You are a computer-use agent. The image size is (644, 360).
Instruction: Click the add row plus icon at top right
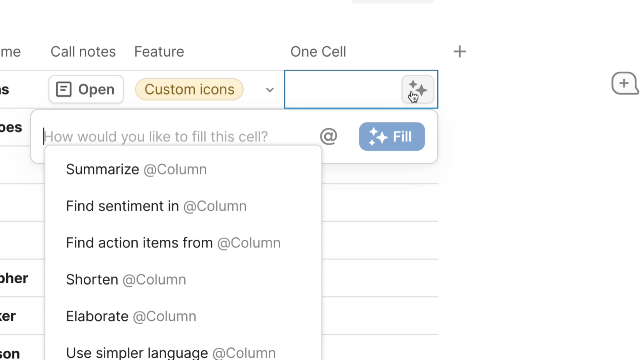click(625, 83)
